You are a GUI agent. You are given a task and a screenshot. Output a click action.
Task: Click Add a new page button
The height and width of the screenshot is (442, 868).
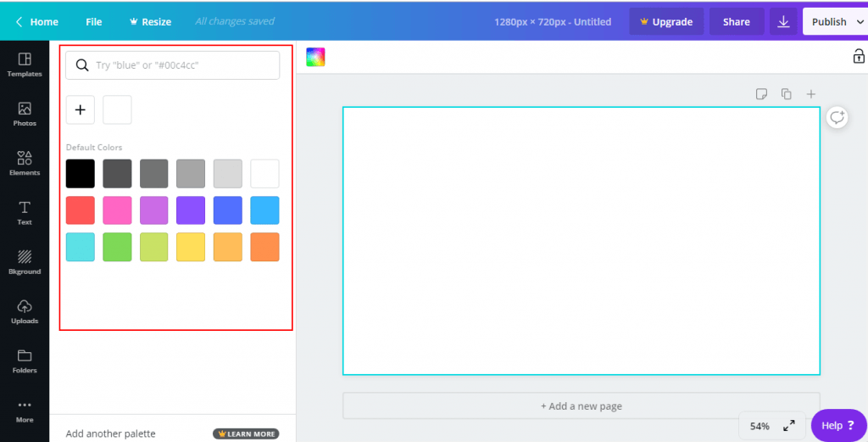pos(581,406)
